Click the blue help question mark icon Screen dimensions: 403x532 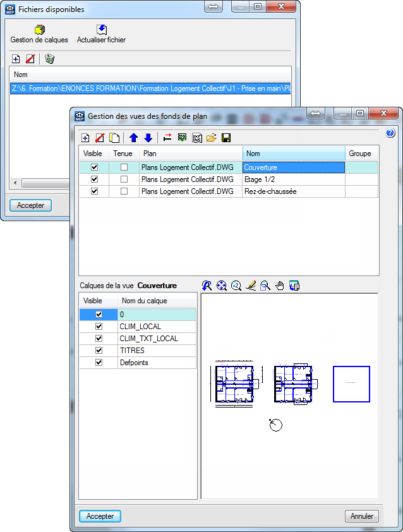390,133
